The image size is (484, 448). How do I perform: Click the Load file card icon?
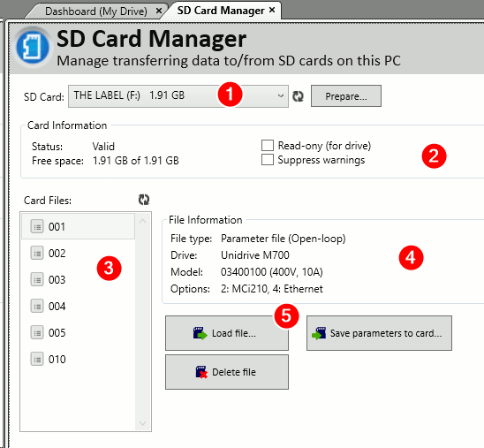pyautogui.click(x=200, y=333)
